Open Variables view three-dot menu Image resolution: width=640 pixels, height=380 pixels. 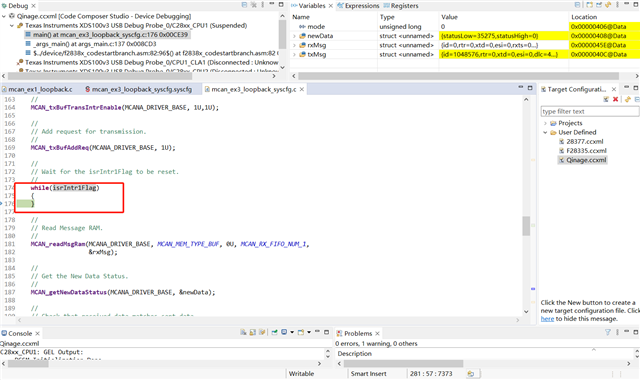click(x=617, y=5)
